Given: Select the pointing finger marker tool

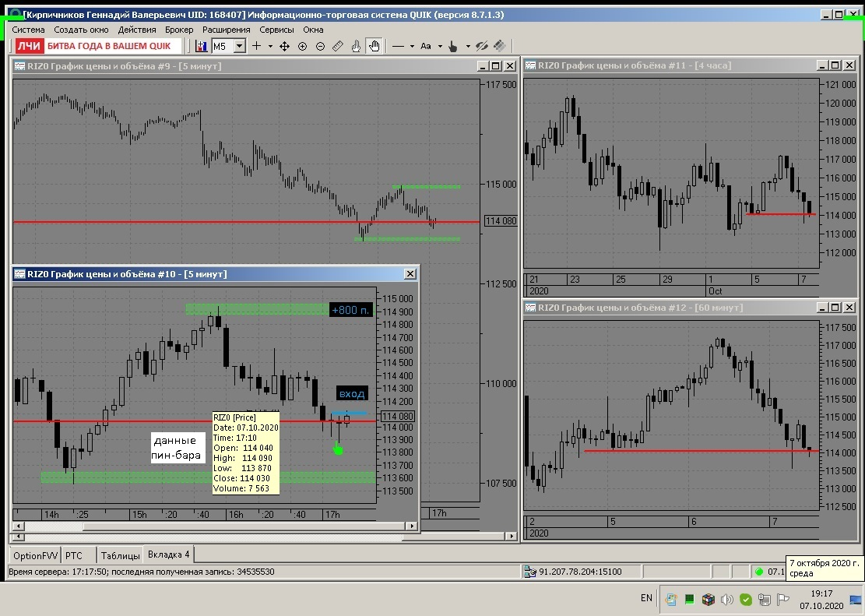Looking at the screenshot, I should click(x=453, y=47).
